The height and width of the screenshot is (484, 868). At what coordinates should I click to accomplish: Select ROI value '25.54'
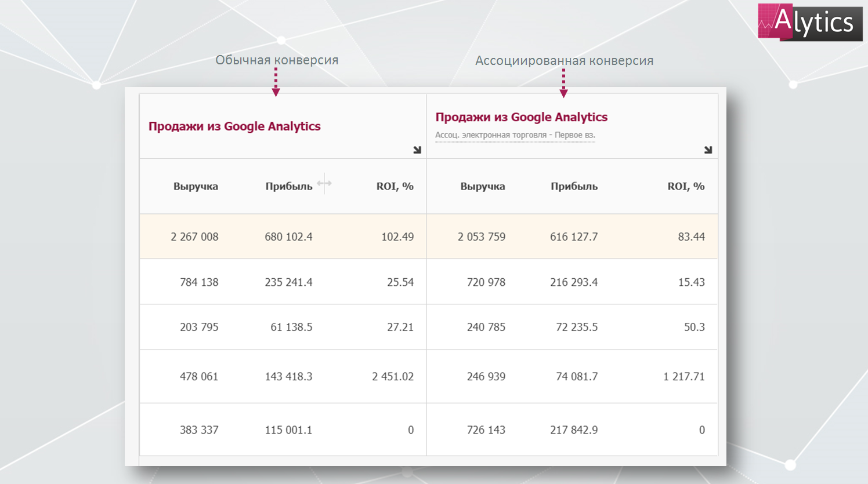point(400,282)
